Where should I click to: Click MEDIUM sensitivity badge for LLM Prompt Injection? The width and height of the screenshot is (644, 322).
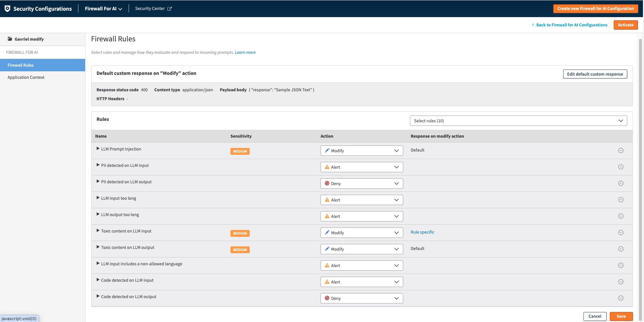(x=240, y=151)
